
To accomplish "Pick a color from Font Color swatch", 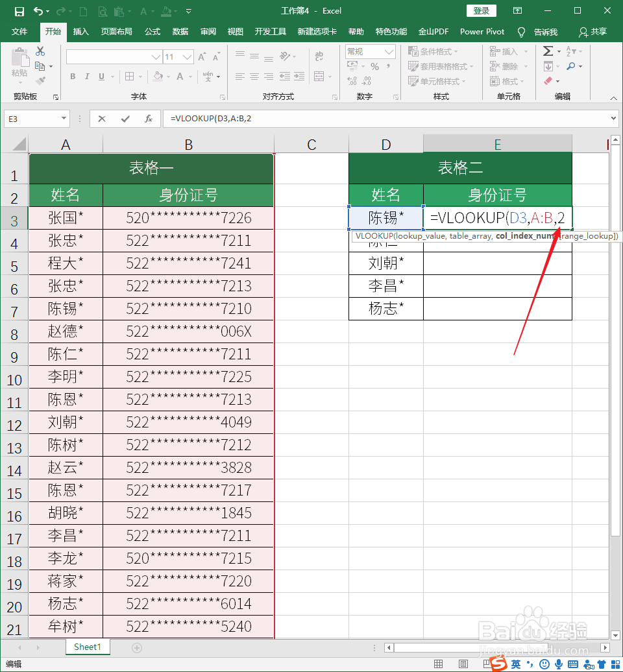I will pyautogui.click(x=180, y=77).
